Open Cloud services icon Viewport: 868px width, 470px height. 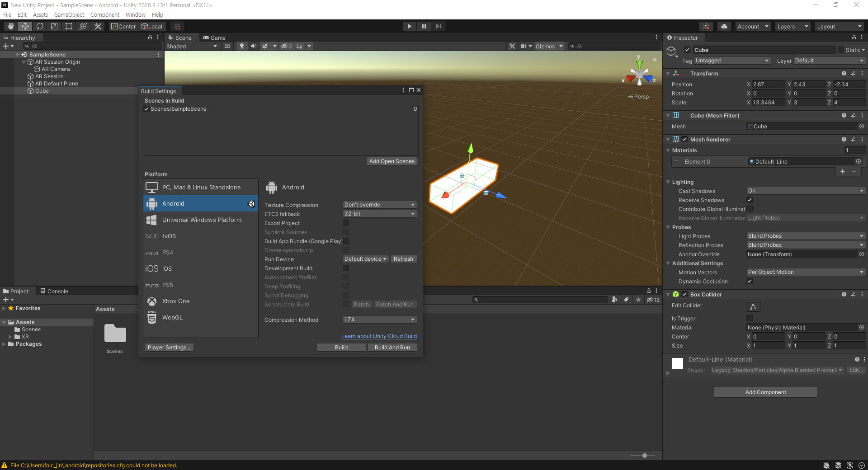tap(724, 26)
